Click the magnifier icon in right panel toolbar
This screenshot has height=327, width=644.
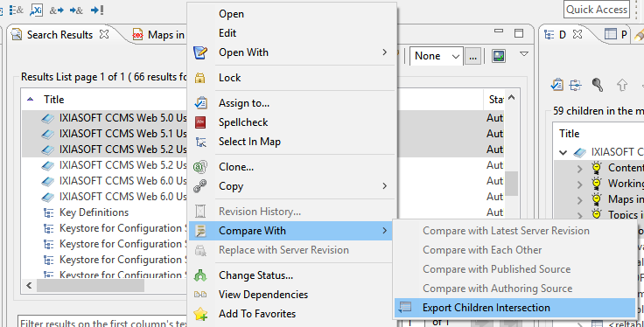(598, 85)
